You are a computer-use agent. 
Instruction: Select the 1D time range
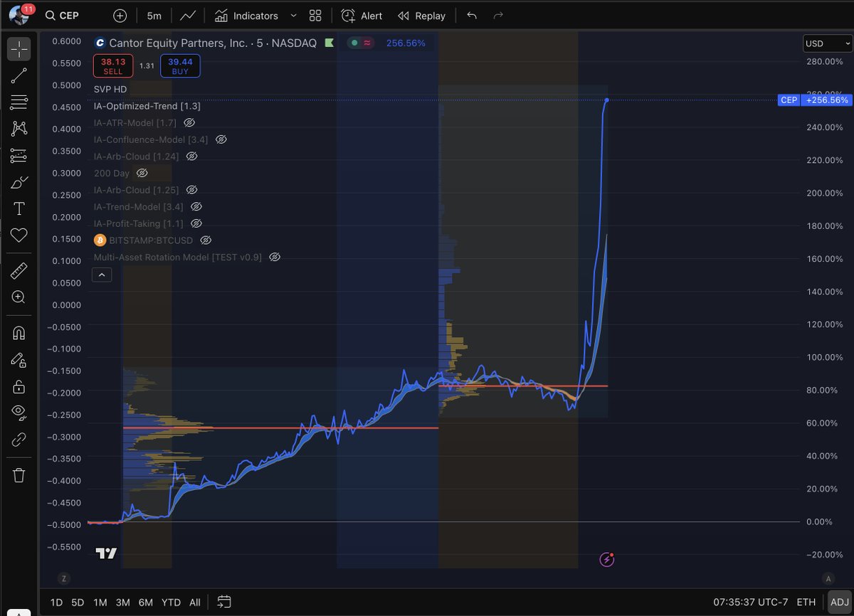click(56, 602)
